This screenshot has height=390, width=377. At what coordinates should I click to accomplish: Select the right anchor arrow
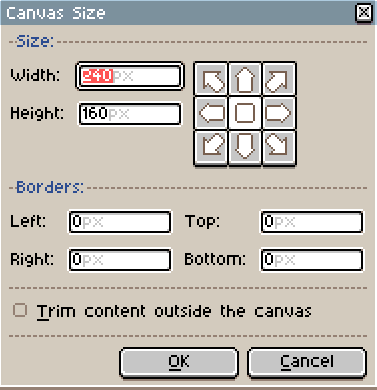279,113
